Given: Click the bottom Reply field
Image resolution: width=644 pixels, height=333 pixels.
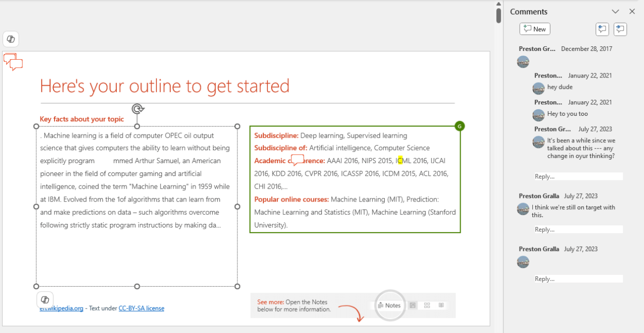Looking at the screenshot, I should click(x=578, y=278).
